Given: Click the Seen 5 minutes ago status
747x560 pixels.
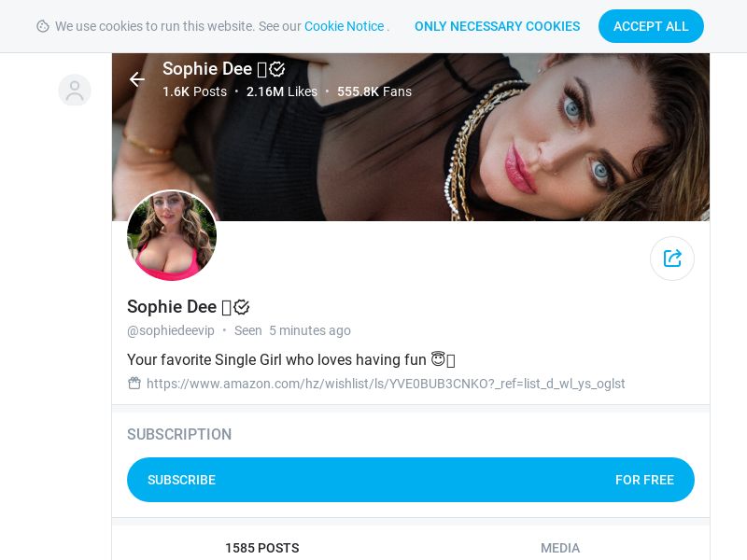Looking at the screenshot, I should tap(294, 330).
